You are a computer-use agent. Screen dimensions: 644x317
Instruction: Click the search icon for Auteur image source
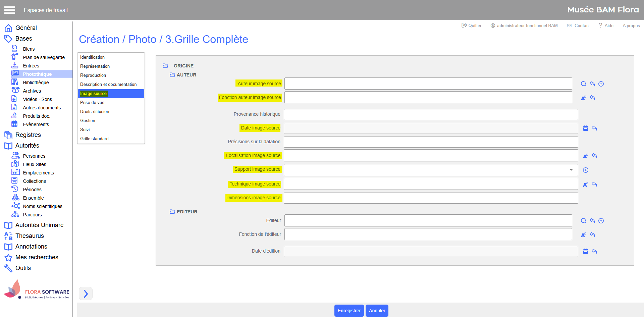tap(584, 84)
